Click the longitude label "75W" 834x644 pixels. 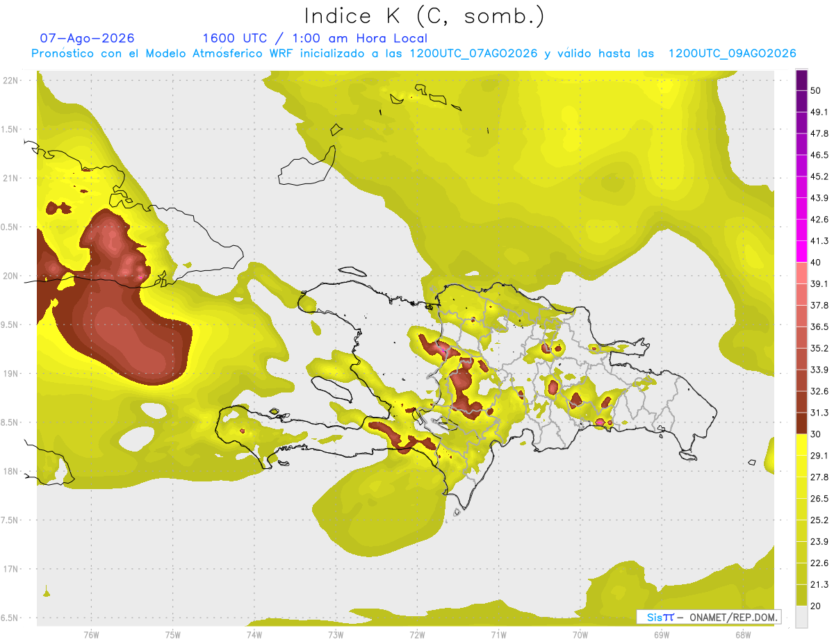pos(173,636)
